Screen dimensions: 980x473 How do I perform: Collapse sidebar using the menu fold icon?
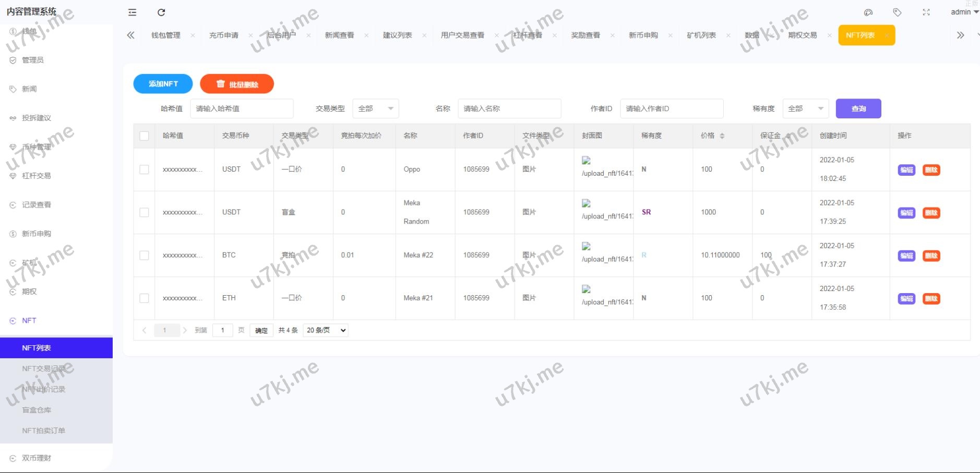pos(133,13)
